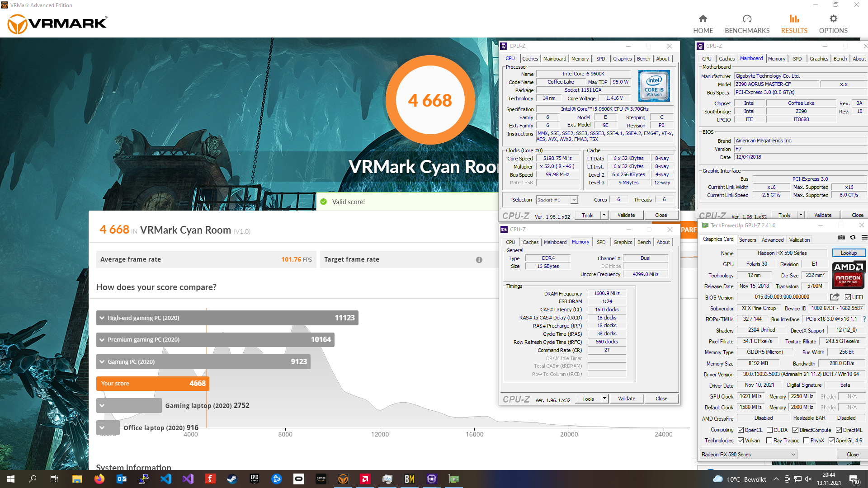
Task: Toggle Vulkan checkbox
Action: point(741,440)
